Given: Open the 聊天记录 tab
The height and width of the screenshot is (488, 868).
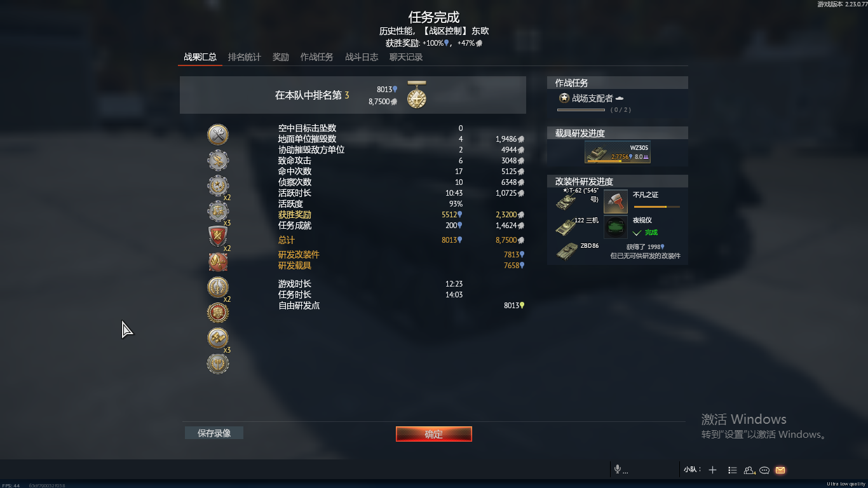Looking at the screenshot, I should pyautogui.click(x=406, y=57).
